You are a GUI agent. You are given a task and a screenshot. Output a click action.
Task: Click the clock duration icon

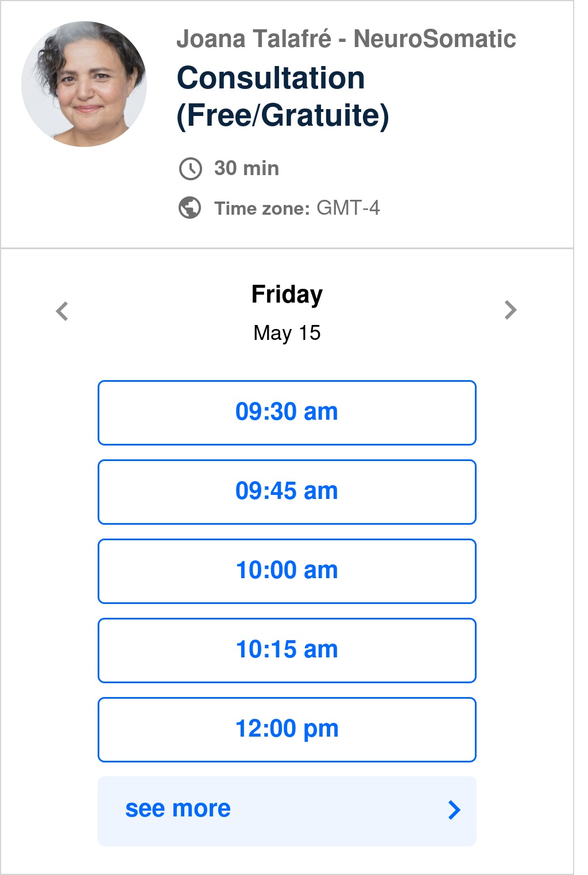pyautogui.click(x=191, y=169)
